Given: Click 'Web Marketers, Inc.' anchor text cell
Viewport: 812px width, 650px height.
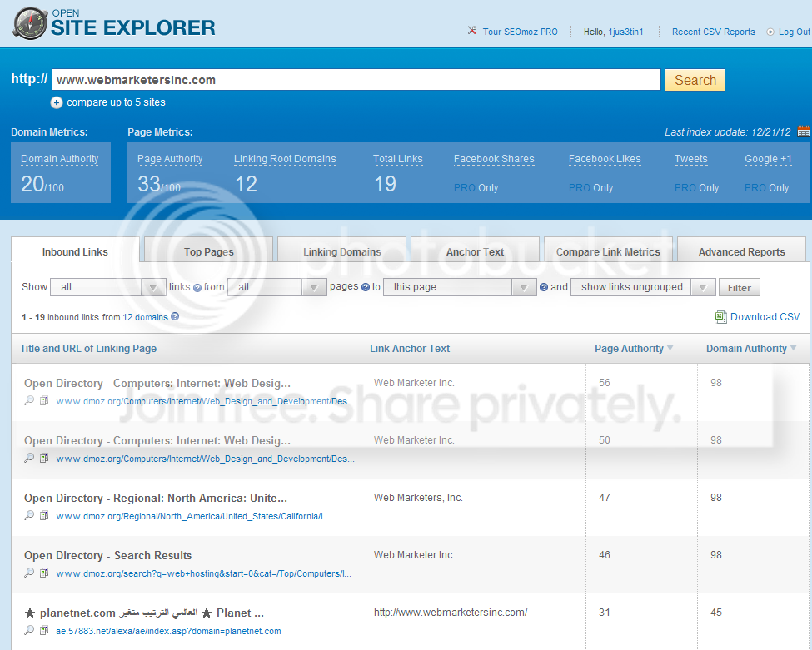Looking at the screenshot, I should coord(418,498).
